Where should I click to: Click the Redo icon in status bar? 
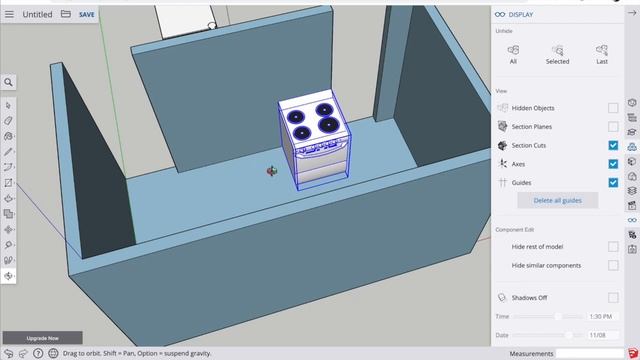23,353
